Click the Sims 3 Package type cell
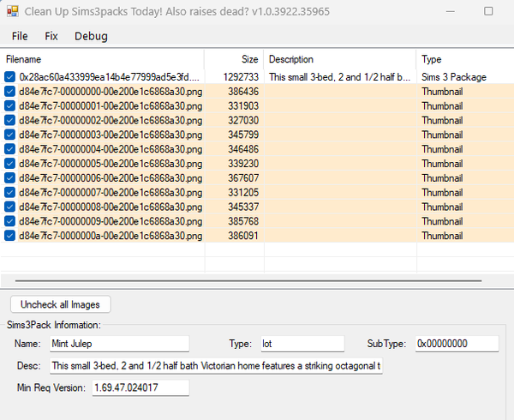Viewport: 514px width, 420px height. click(454, 77)
